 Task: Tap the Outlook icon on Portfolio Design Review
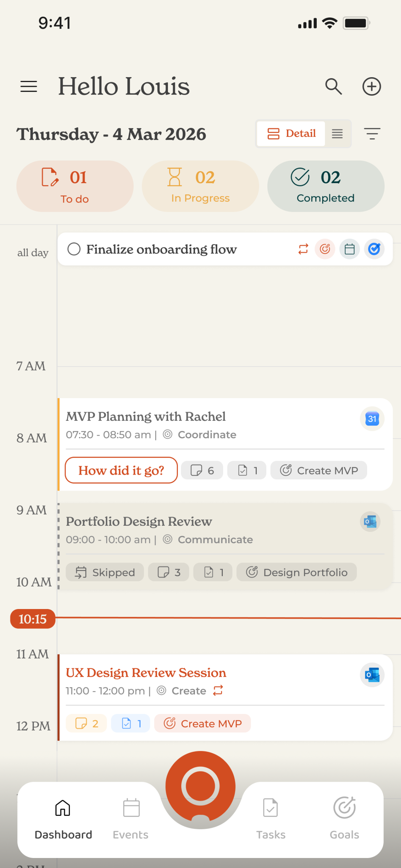pos(370,522)
